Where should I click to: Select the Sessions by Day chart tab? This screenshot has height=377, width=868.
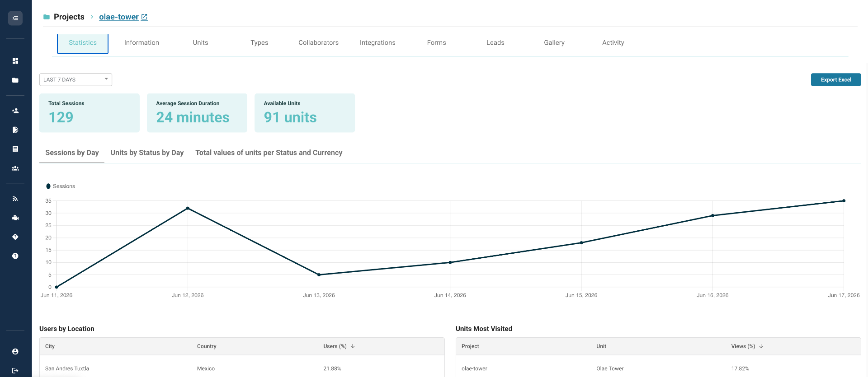(x=72, y=153)
